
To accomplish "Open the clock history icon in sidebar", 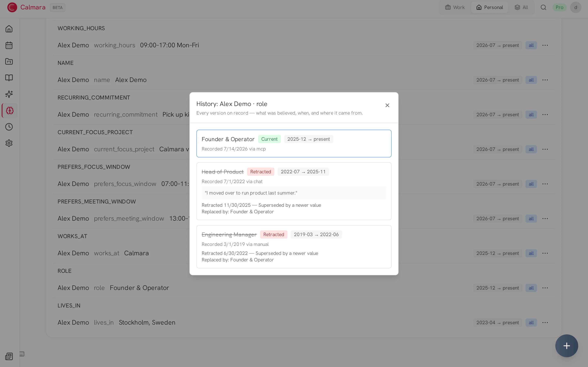I will point(9,127).
